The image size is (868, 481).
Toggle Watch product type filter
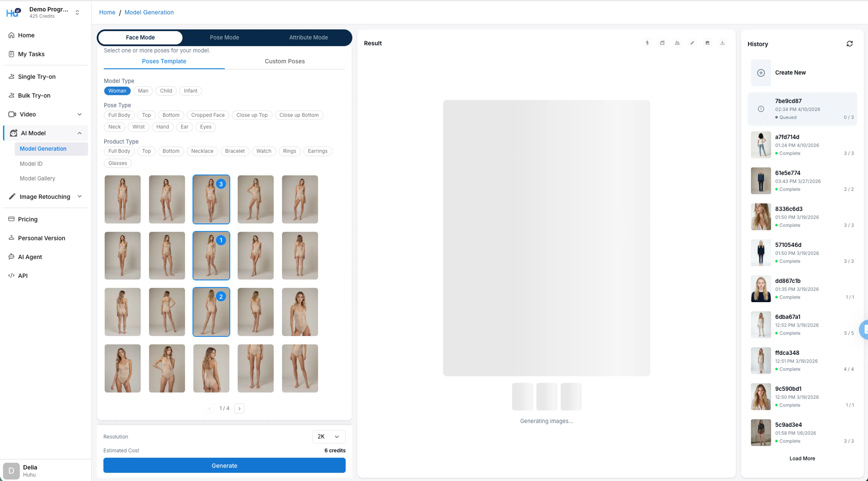click(x=264, y=151)
